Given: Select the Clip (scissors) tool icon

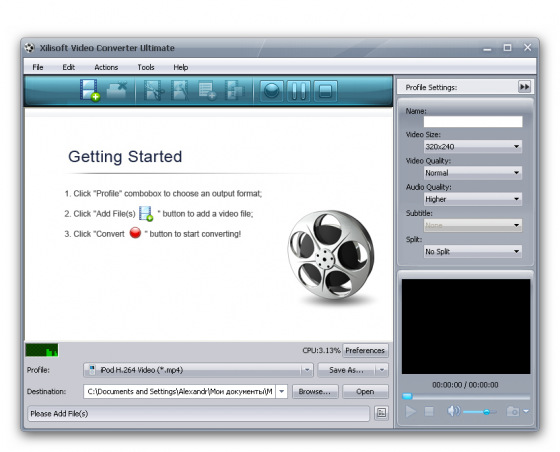Looking at the screenshot, I should click(x=154, y=90).
